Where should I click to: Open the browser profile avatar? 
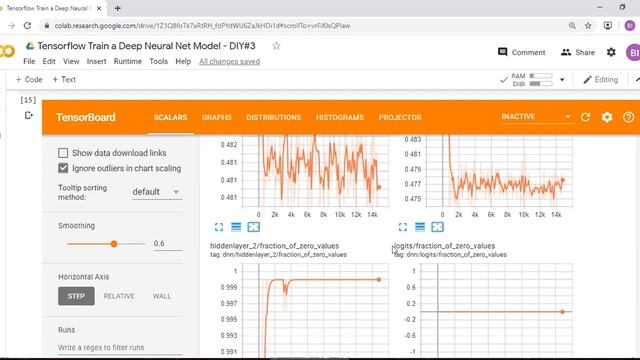(x=630, y=26)
